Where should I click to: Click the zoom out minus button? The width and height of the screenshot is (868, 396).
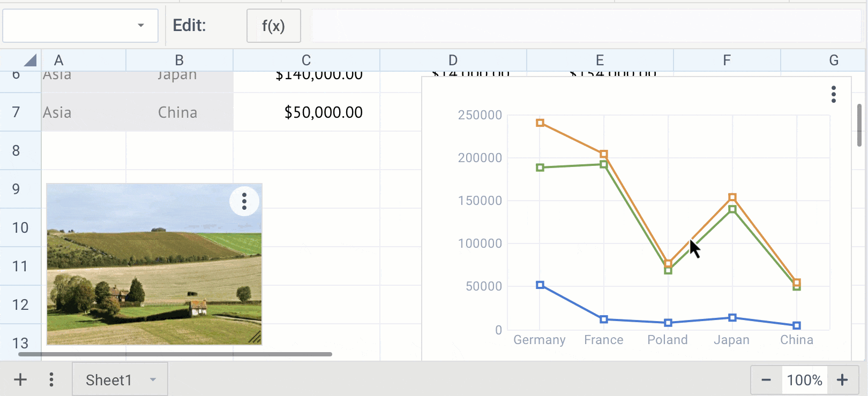766,380
